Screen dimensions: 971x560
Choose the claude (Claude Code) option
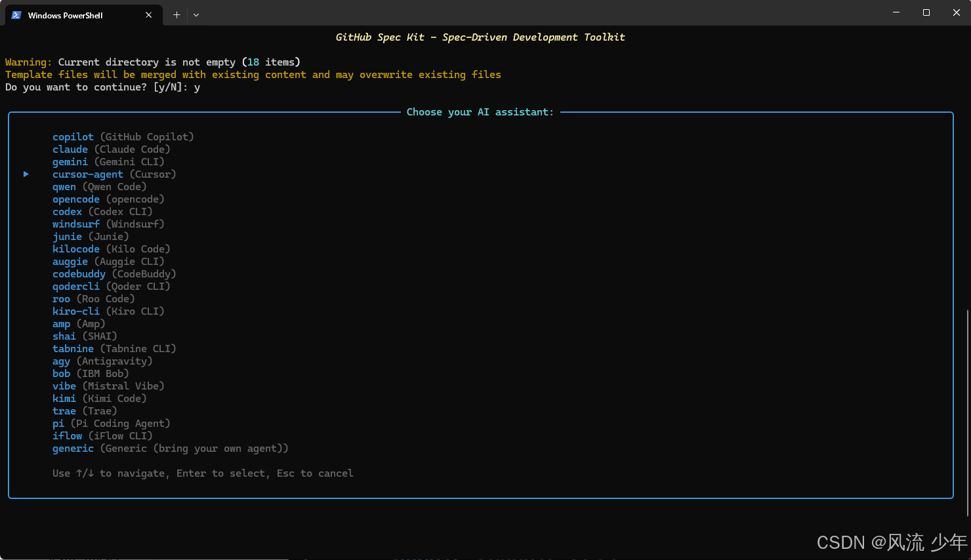click(x=112, y=150)
